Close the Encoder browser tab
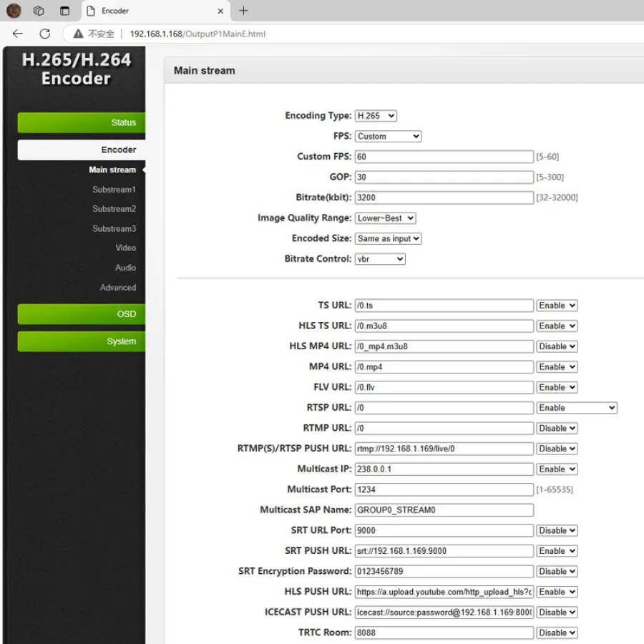The image size is (644, 644). pyautogui.click(x=220, y=11)
